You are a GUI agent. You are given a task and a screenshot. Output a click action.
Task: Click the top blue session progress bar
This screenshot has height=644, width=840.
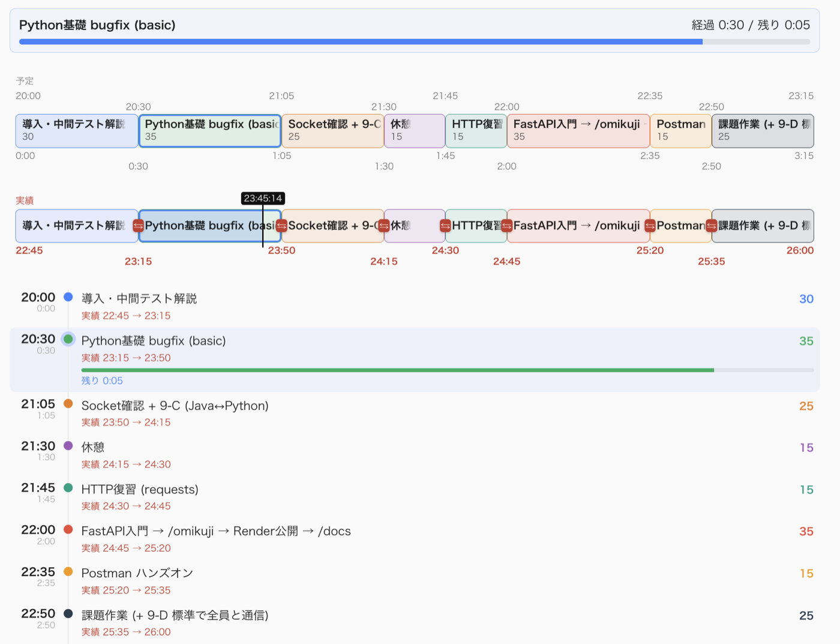pos(415,42)
